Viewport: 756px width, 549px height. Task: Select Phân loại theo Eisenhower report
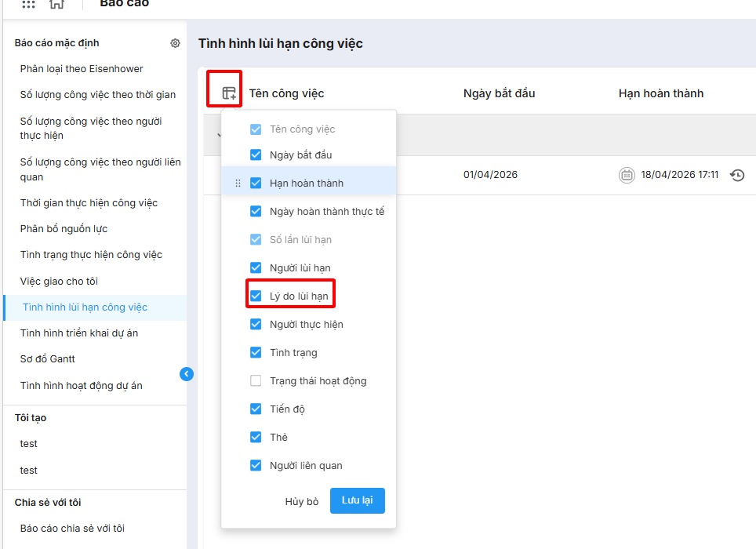tap(82, 69)
